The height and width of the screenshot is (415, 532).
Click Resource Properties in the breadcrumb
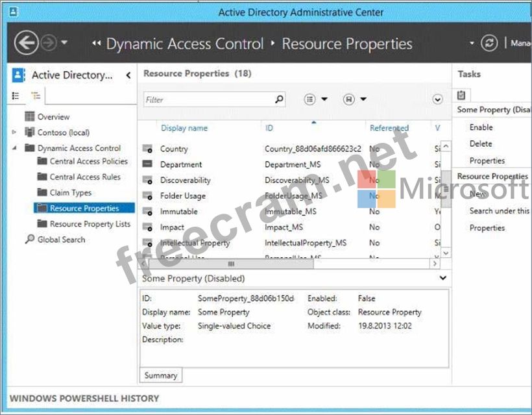pyautogui.click(x=347, y=44)
